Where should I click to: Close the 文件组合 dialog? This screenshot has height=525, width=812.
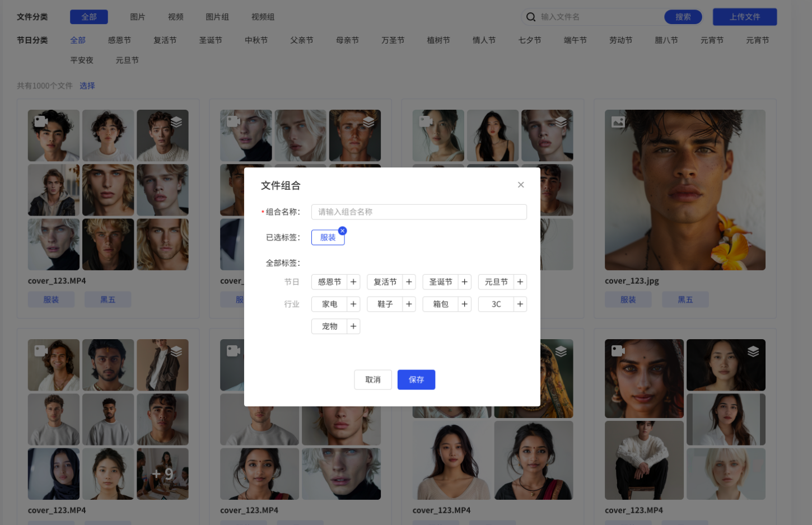521,185
